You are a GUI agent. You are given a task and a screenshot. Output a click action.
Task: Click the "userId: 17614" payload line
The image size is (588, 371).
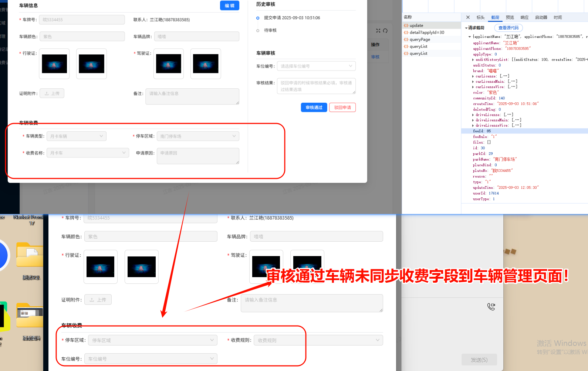486,193
